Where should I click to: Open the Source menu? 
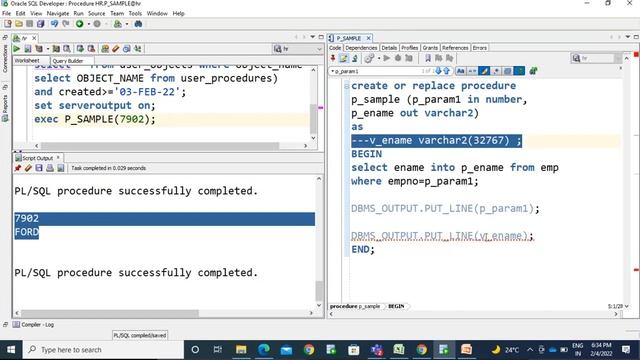pos(96,13)
